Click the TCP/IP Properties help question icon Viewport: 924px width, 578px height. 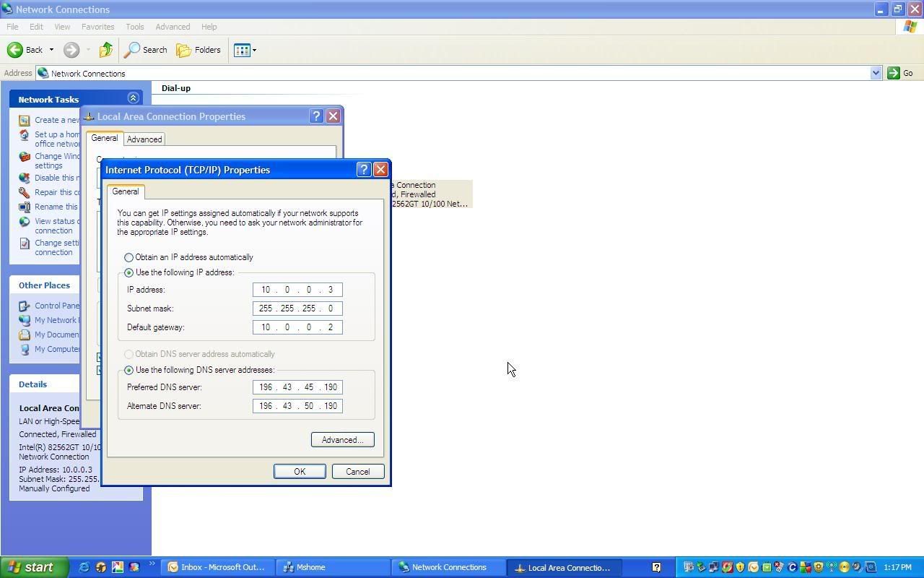(364, 170)
